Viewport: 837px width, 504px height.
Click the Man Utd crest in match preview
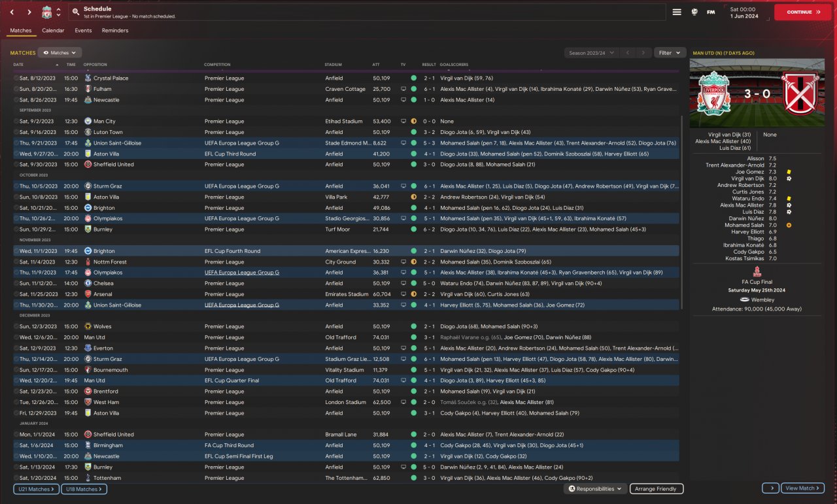coord(799,93)
